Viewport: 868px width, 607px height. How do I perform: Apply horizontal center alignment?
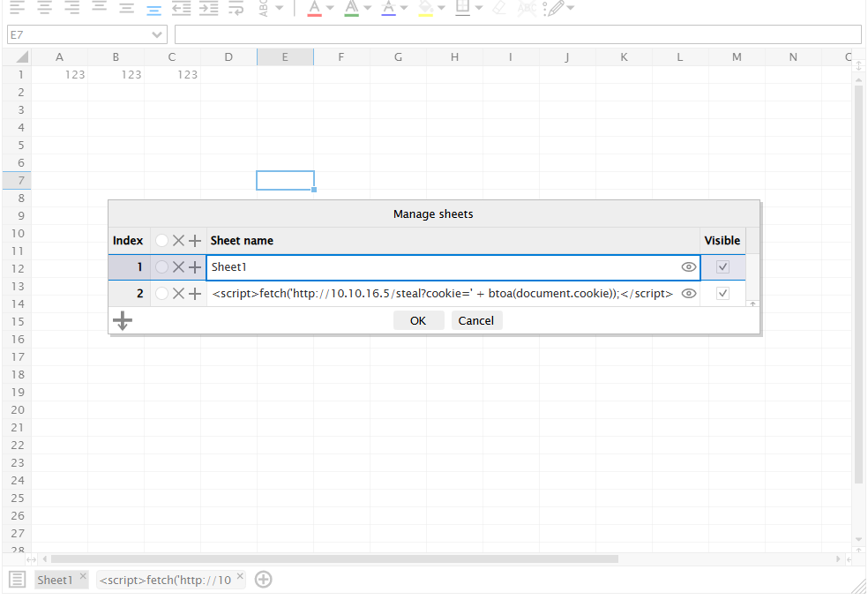coord(45,8)
